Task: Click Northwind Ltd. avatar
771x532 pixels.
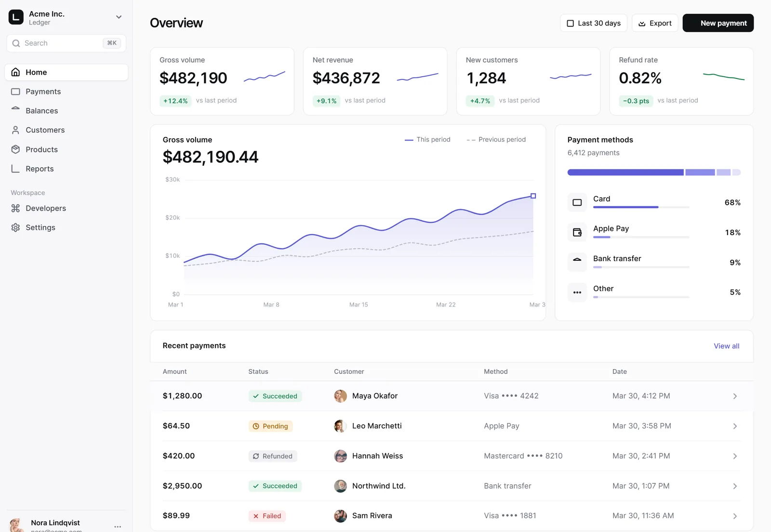Action: point(340,486)
